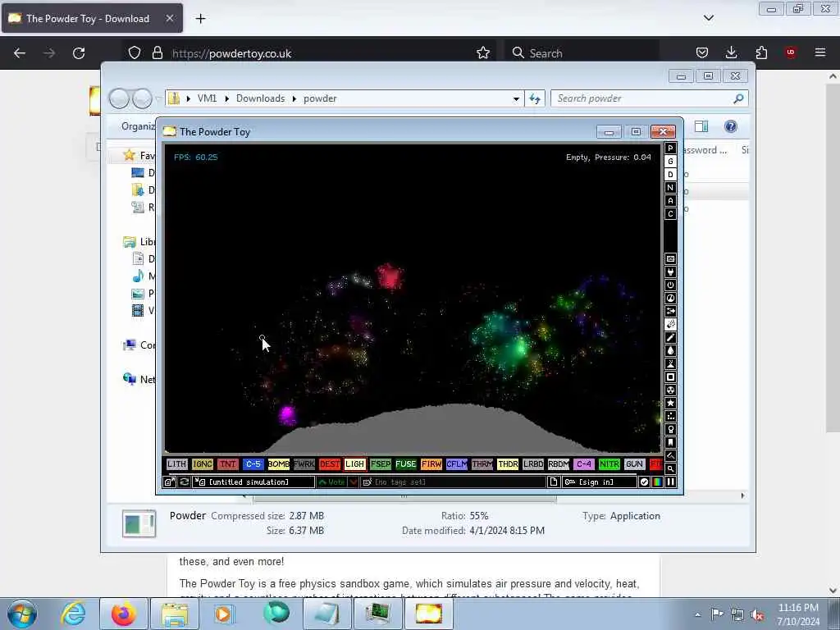This screenshot has height=630, width=840.
Task: Expand the arrow before VM1 in breadcrumb
Action: point(189,98)
